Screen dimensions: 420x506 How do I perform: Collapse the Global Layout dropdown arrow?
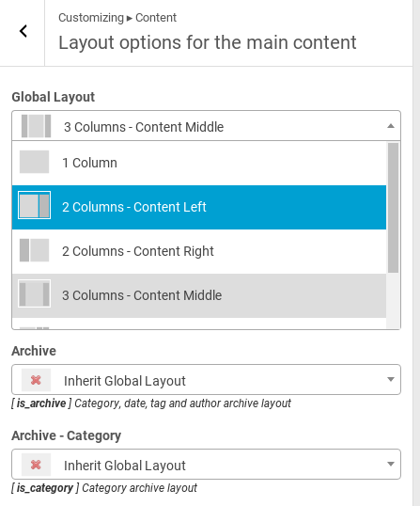click(x=391, y=126)
